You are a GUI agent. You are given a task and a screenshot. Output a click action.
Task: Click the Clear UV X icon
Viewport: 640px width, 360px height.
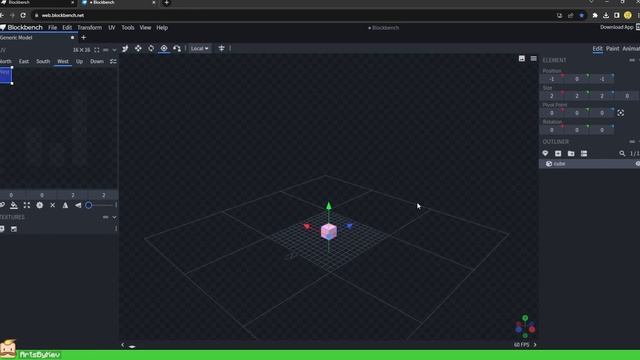(53, 205)
